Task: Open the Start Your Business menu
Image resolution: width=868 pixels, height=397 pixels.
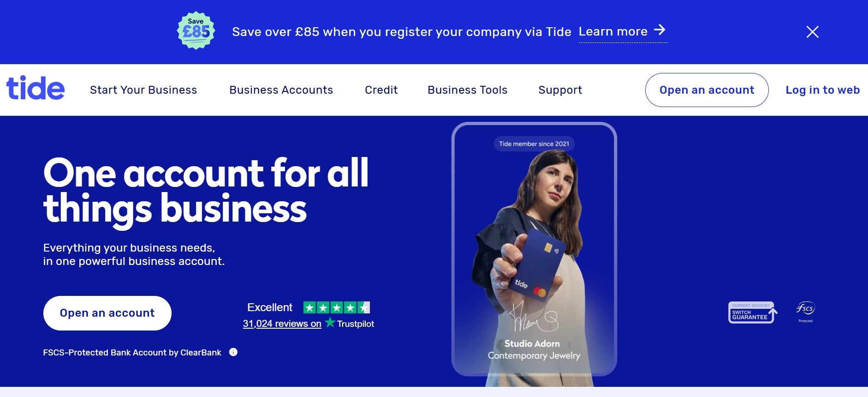Action: [143, 90]
